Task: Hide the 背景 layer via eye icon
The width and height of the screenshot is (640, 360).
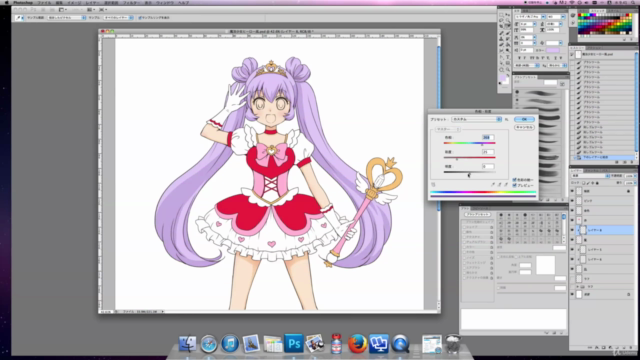Action: pyautogui.click(x=572, y=294)
